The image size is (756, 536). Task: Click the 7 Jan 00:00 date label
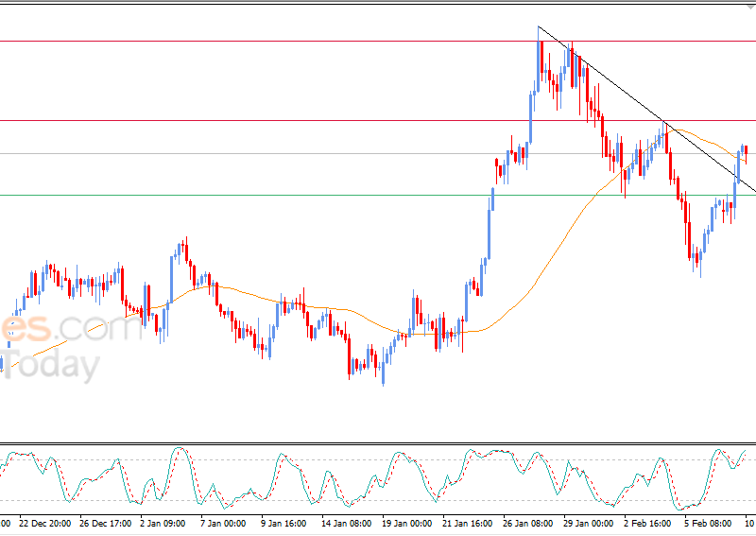(223, 523)
